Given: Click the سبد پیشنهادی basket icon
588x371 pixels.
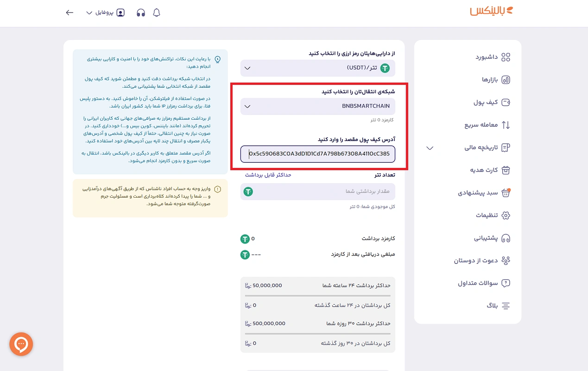Looking at the screenshot, I should click(506, 192).
